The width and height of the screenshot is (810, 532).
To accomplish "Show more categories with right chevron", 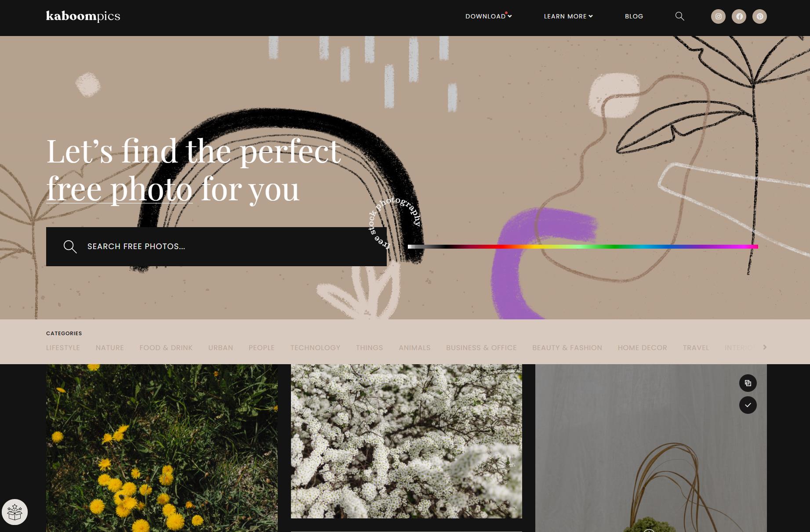I will coord(765,347).
